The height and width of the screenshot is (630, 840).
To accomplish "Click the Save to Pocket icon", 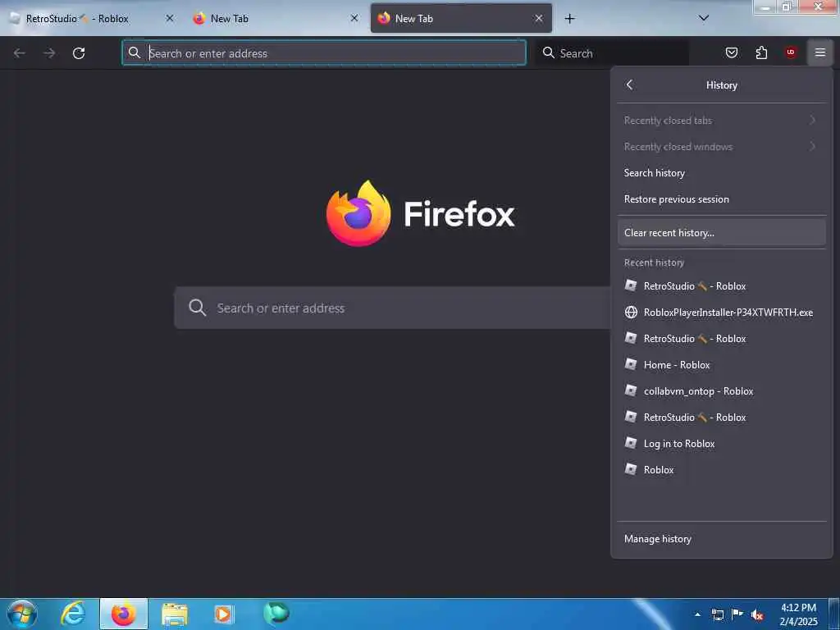I will coord(731,52).
